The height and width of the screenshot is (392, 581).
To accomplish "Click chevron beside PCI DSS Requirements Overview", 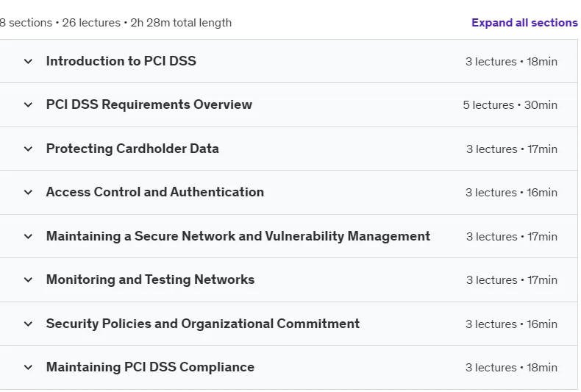I will 28,105.
